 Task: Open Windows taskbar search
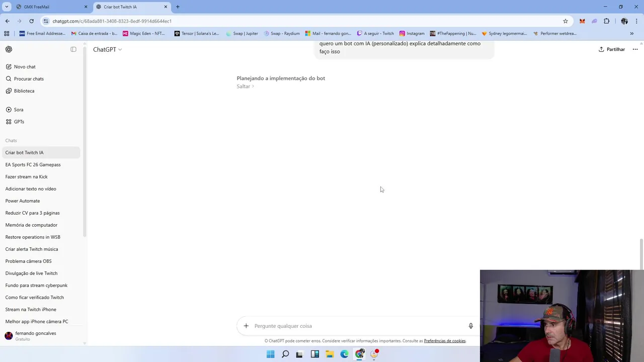point(285,354)
